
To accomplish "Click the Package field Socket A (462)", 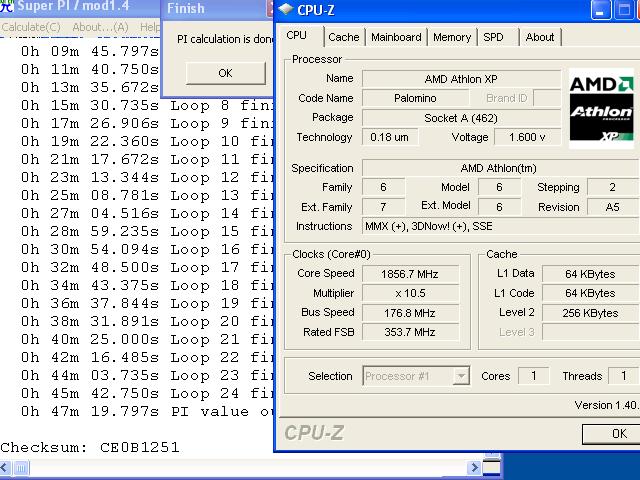I will click(461, 118).
